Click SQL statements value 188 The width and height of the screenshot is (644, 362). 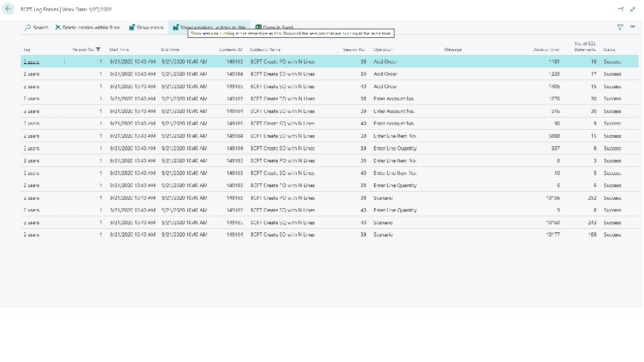click(x=592, y=235)
